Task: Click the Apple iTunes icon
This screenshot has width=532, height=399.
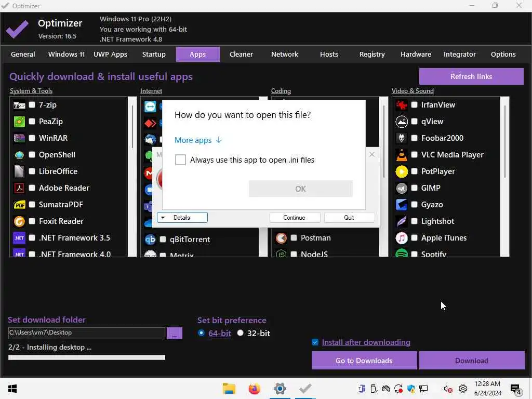Action: point(402,238)
